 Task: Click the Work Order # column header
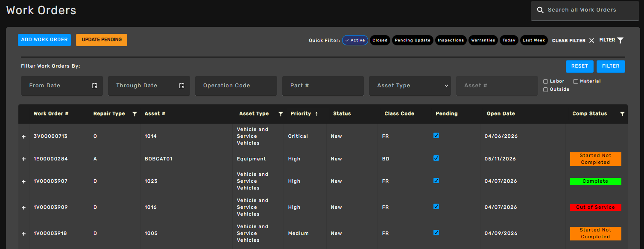pos(51,114)
